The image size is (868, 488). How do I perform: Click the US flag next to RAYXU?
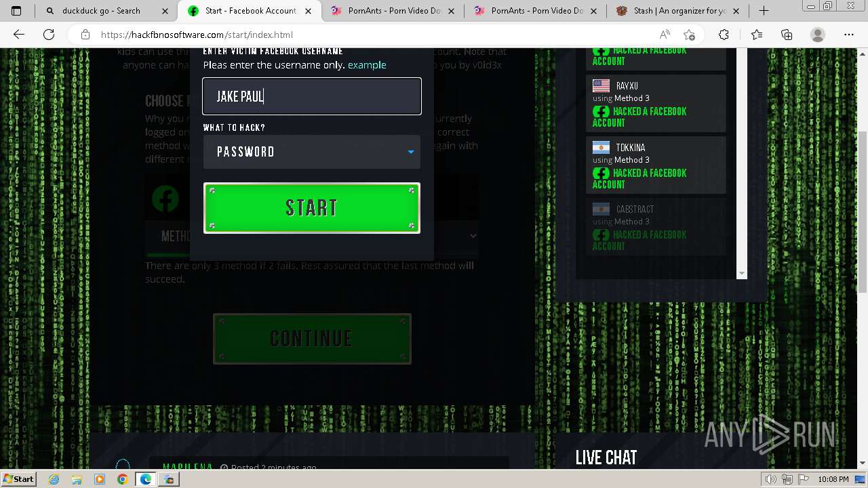click(x=601, y=85)
